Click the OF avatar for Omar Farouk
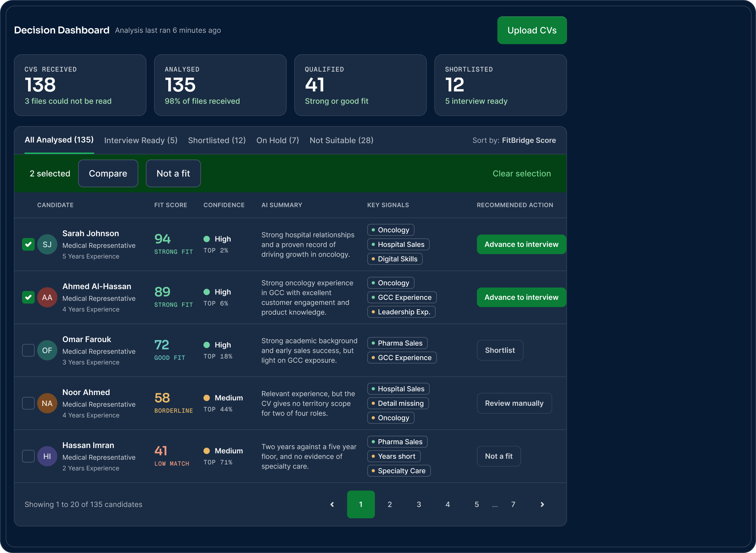Image resolution: width=756 pixels, height=553 pixels. [47, 350]
